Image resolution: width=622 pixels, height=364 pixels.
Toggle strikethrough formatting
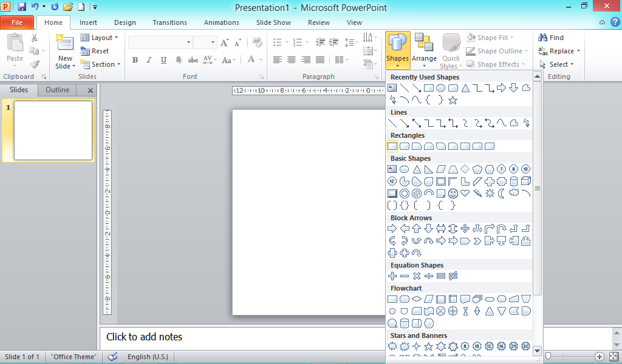click(194, 60)
